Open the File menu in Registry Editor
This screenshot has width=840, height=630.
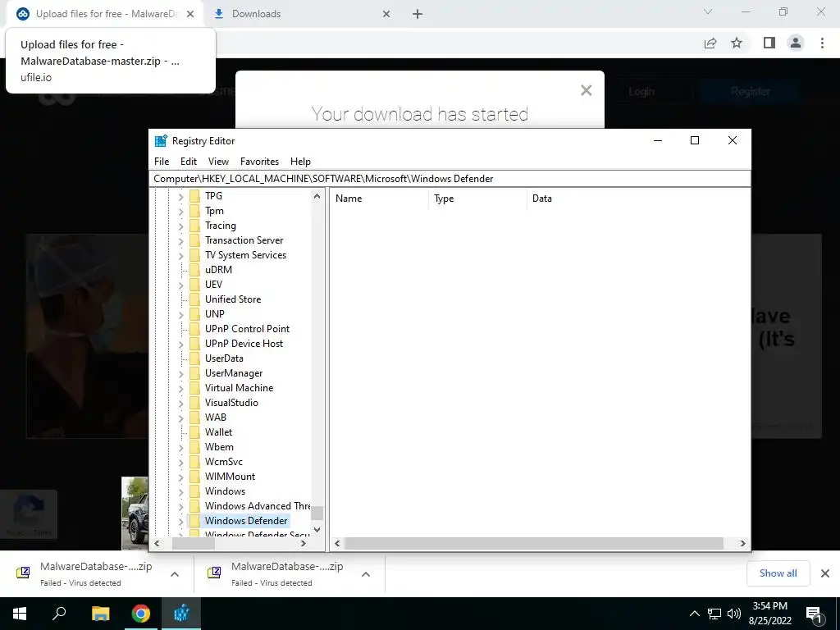click(x=162, y=162)
